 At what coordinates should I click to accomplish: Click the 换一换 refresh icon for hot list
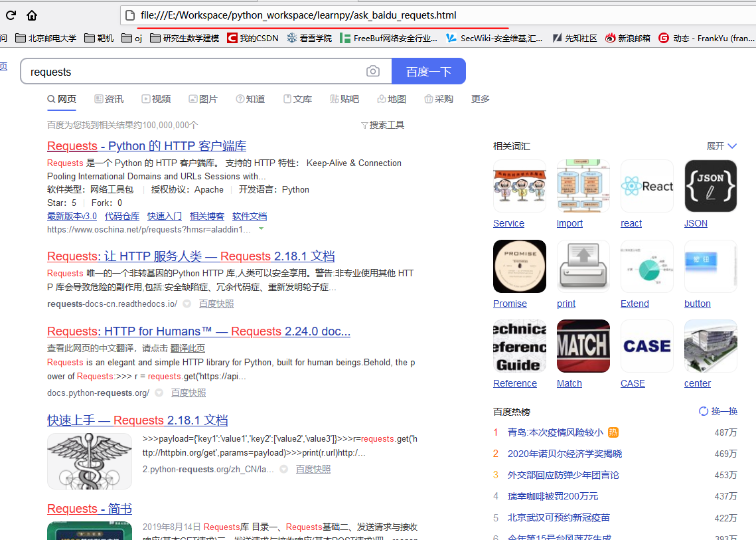[703, 411]
